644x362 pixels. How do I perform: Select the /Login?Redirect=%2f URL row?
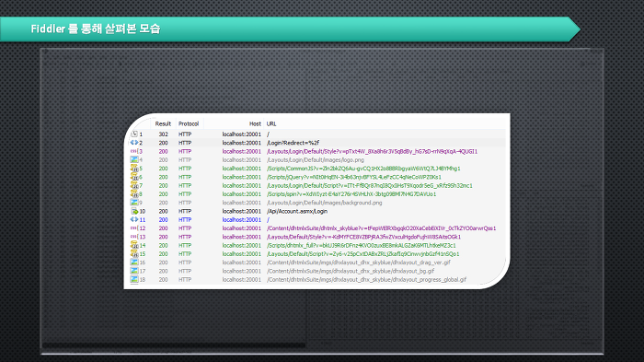tap(293, 143)
